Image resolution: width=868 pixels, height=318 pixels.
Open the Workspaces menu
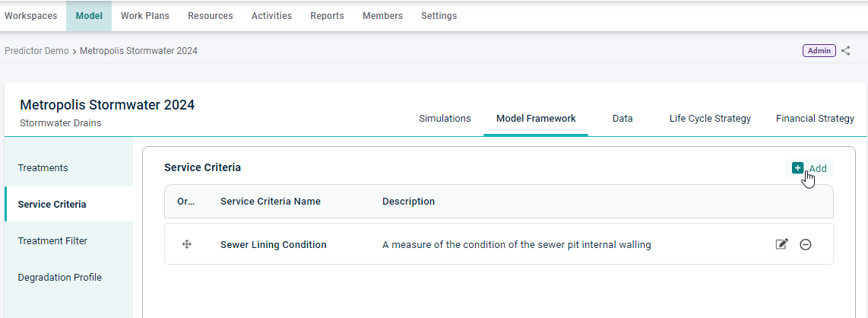tap(31, 16)
